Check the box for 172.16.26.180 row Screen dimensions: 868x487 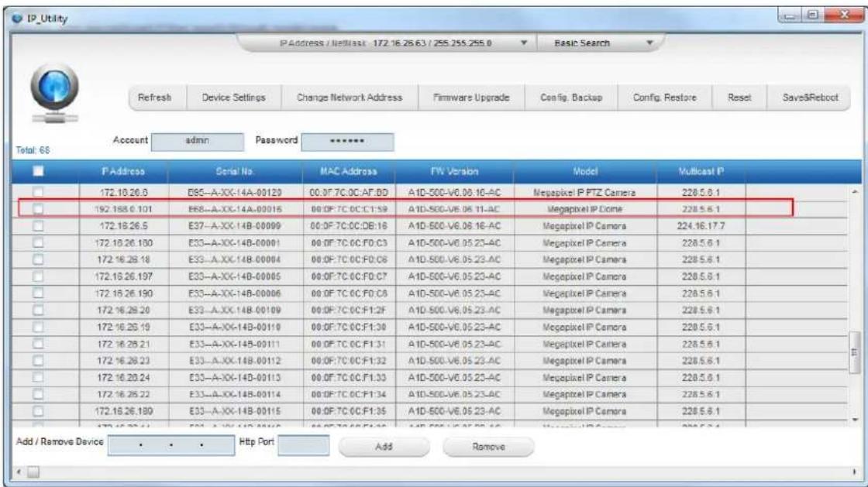pos(38,242)
